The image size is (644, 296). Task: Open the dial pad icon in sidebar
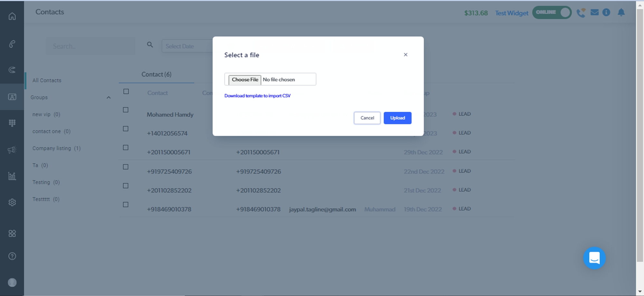point(12,123)
